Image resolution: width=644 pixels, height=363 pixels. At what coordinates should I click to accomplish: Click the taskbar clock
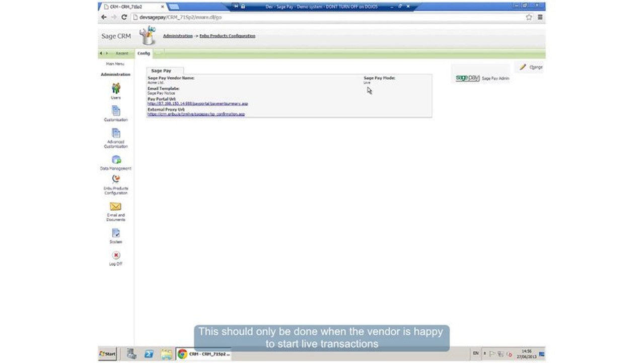click(x=526, y=354)
